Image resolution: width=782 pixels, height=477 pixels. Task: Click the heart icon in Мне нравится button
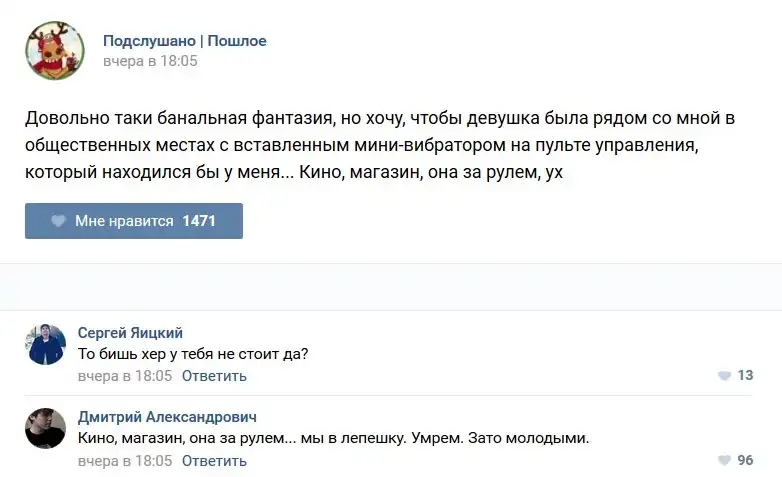pyautogui.click(x=59, y=221)
